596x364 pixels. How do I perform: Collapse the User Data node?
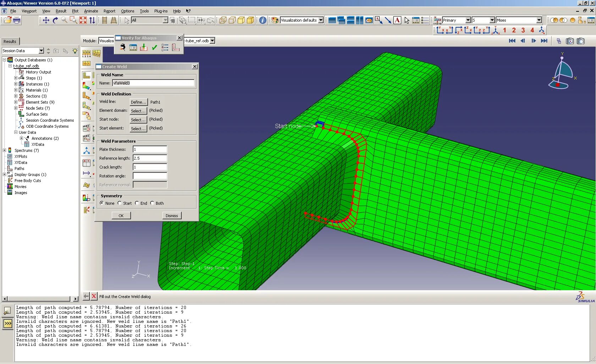16,132
